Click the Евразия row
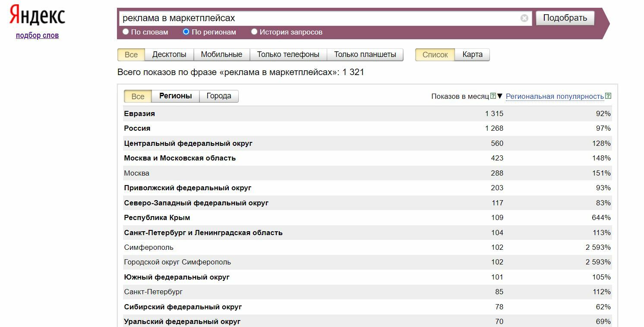The image size is (644, 327). (367, 113)
